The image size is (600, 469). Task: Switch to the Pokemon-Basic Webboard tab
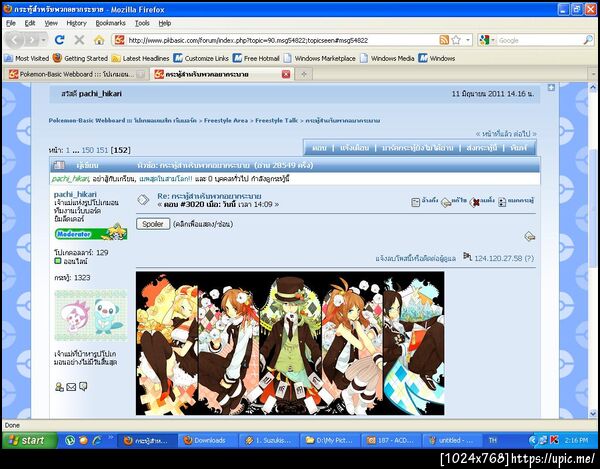click(x=77, y=74)
